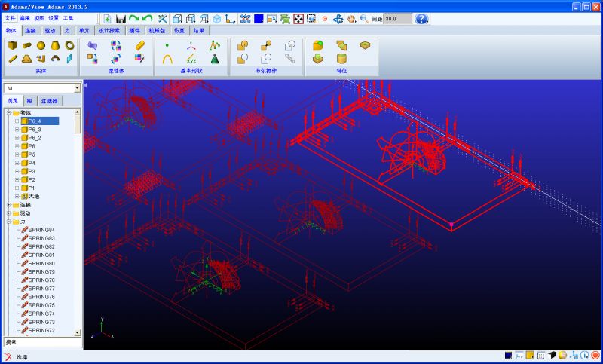Choose the polyline tool

click(x=215, y=45)
